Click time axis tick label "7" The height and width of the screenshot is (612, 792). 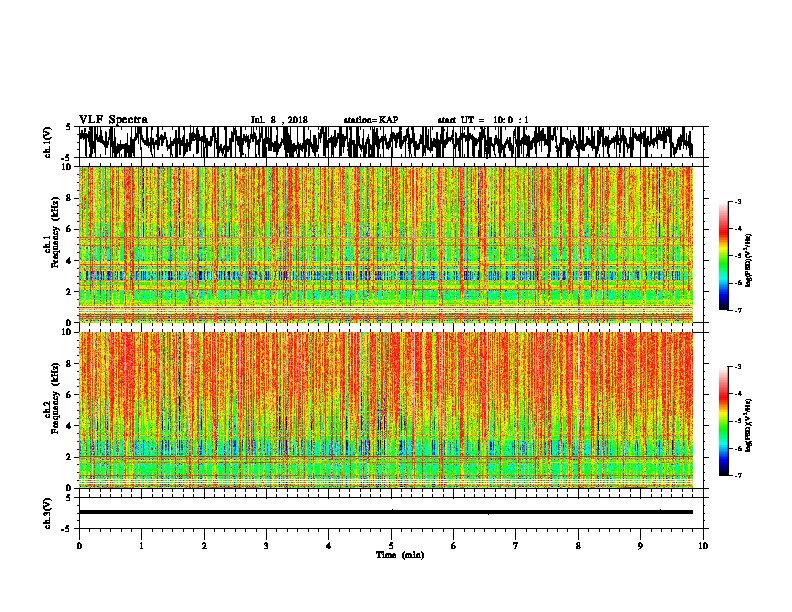pos(516,546)
